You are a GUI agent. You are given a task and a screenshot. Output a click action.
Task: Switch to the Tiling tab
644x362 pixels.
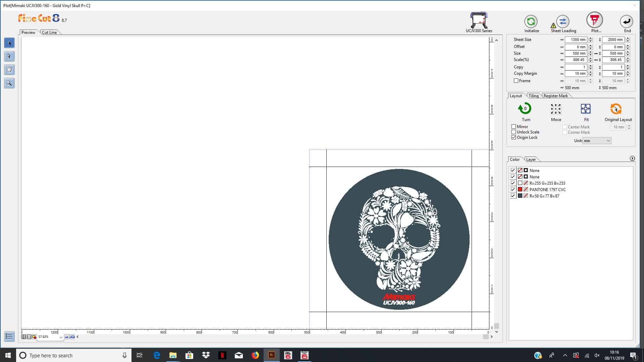click(533, 96)
